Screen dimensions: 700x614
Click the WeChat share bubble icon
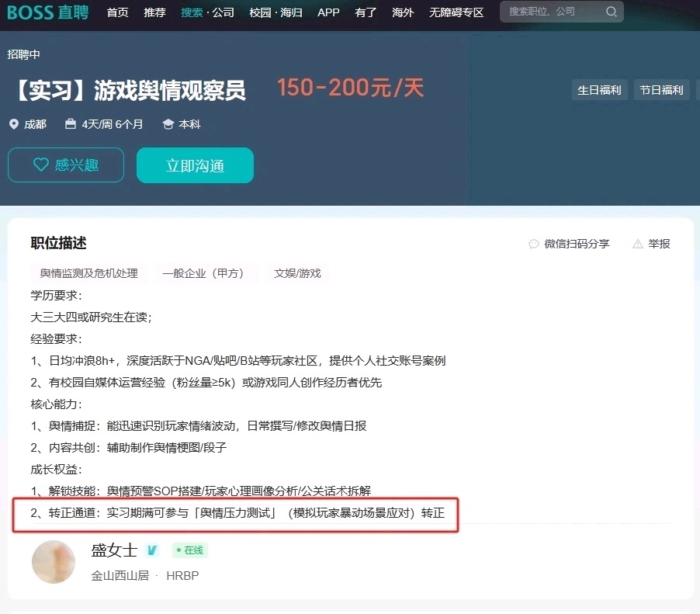(533, 244)
